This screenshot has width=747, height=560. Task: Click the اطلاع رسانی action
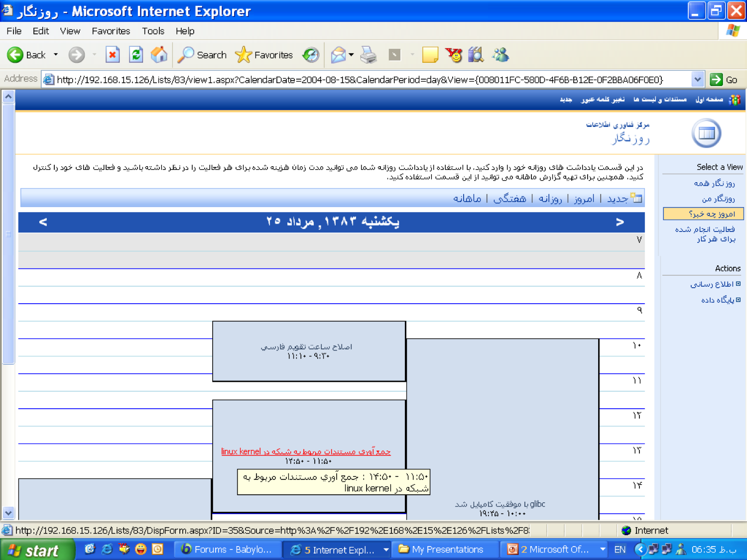[x=712, y=284]
